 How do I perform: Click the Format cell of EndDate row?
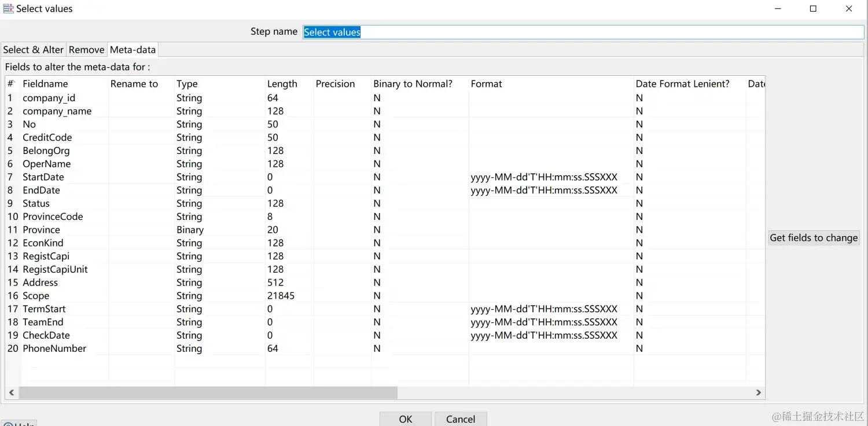(551, 190)
